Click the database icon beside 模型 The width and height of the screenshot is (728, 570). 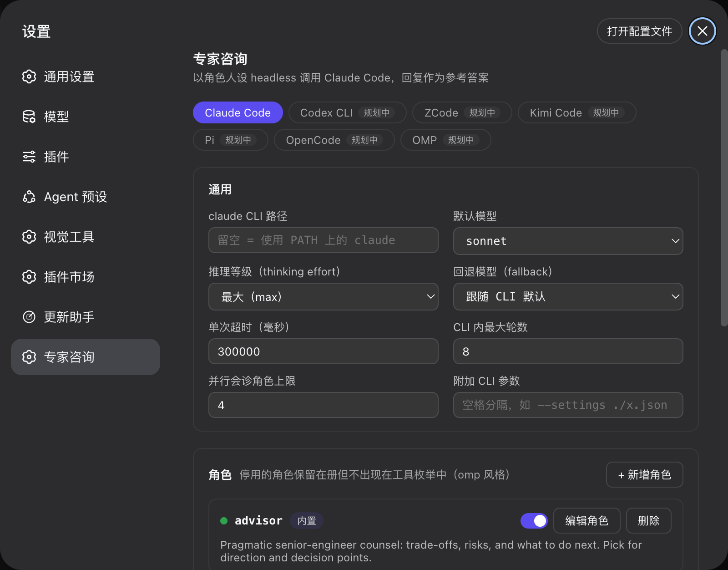click(29, 117)
